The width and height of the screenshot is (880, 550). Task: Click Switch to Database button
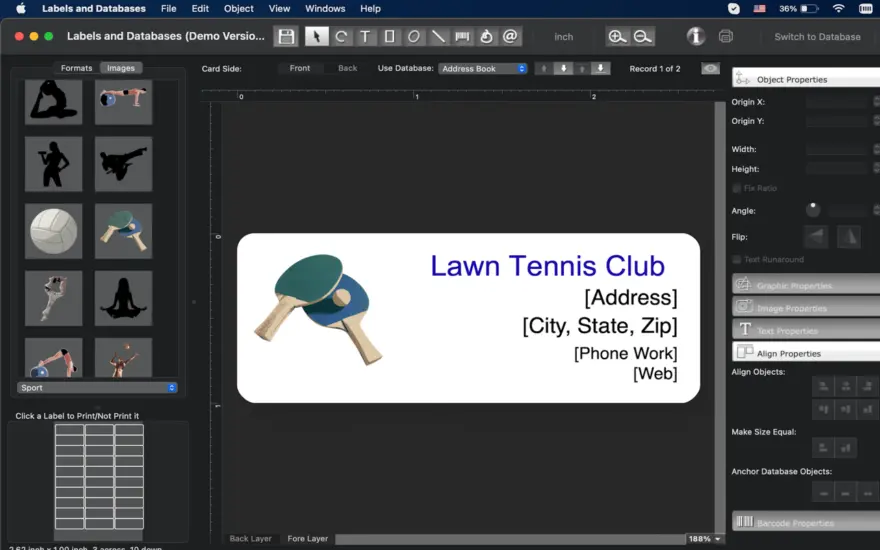click(817, 36)
